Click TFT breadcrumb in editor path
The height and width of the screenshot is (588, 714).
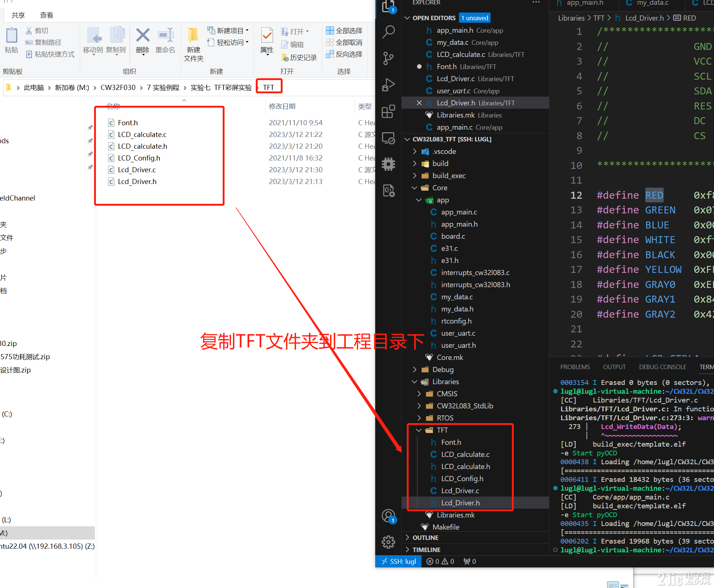pyautogui.click(x=599, y=18)
